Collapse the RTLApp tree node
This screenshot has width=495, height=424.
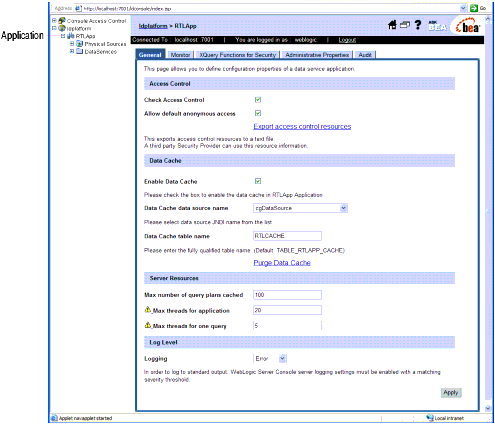(63, 36)
